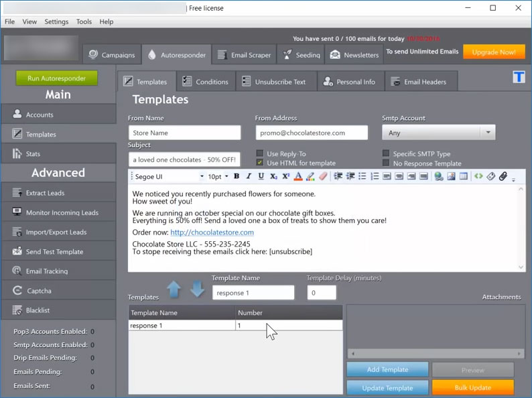
Task: Click the Subject input field
Action: (x=184, y=159)
